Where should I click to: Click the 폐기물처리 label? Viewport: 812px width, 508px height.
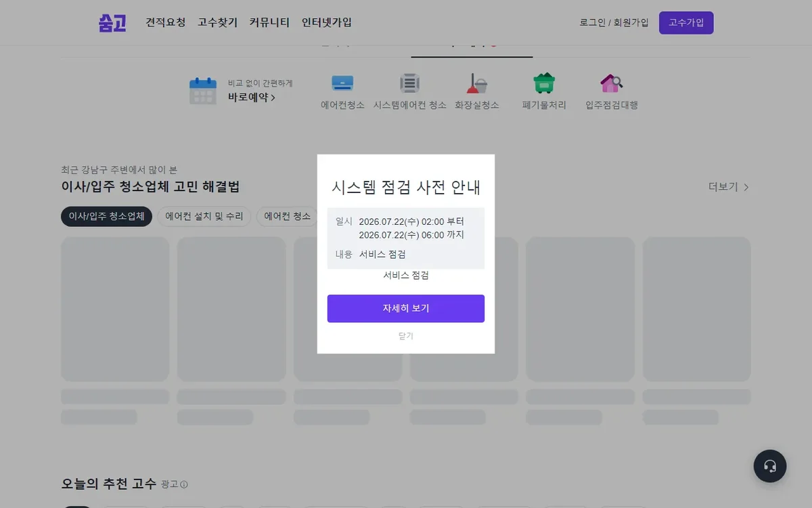(544, 105)
